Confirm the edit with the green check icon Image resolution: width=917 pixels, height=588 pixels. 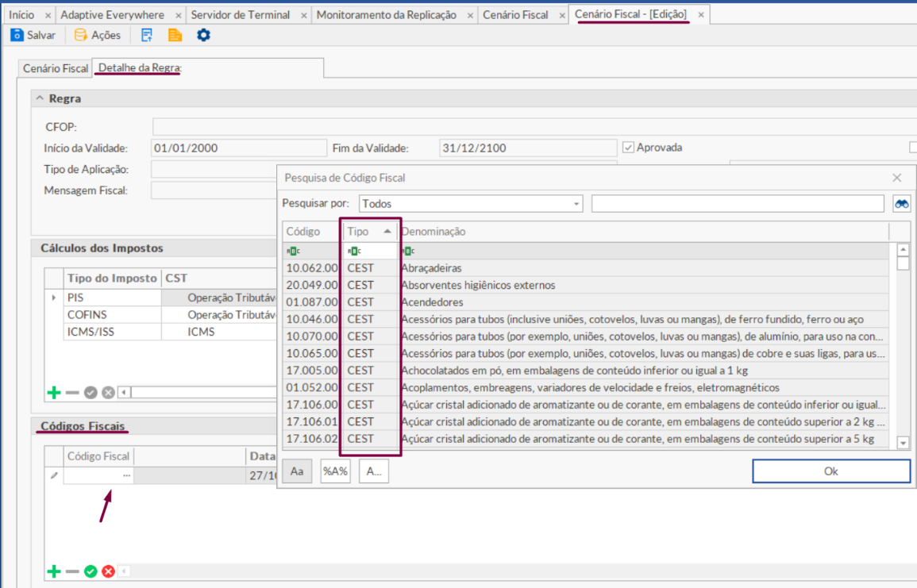click(x=90, y=571)
